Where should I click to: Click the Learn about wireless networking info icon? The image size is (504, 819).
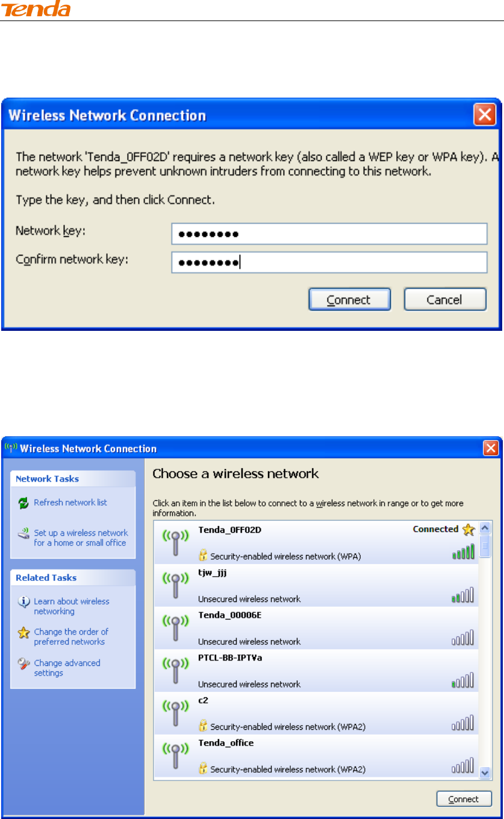pyautogui.click(x=23, y=601)
